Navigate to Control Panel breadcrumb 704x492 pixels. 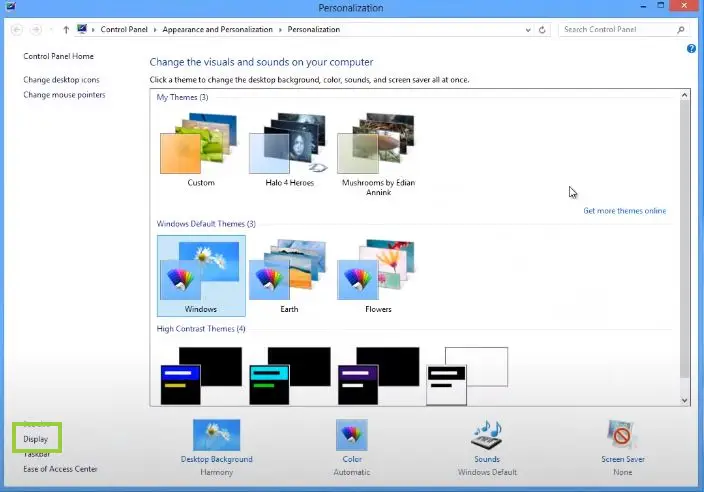(124, 29)
